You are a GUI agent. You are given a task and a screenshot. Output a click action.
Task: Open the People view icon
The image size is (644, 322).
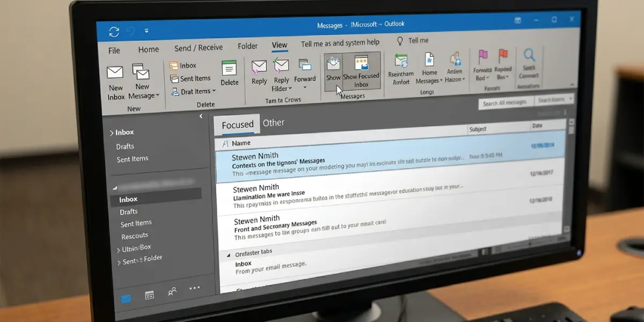[x=172, y=292]
